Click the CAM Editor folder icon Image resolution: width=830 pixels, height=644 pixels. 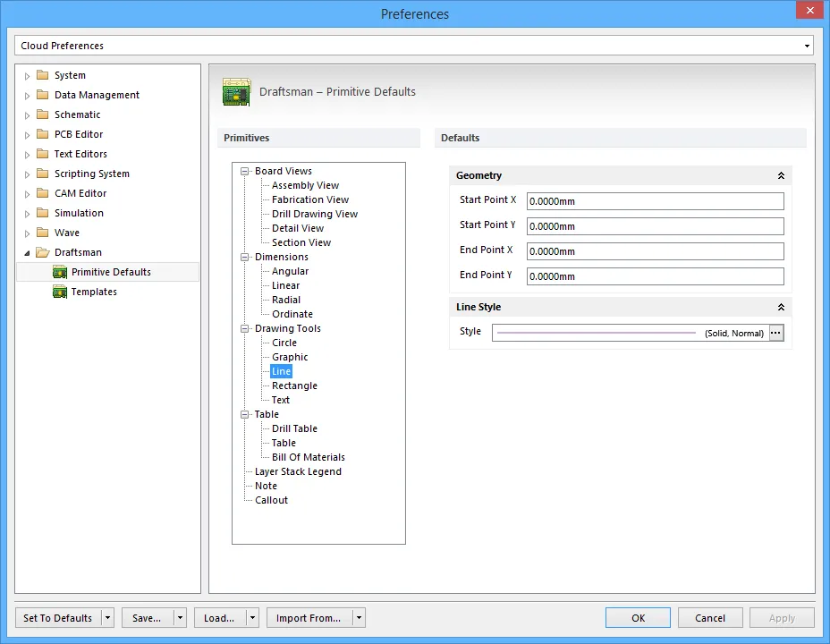tap(42, 193)
